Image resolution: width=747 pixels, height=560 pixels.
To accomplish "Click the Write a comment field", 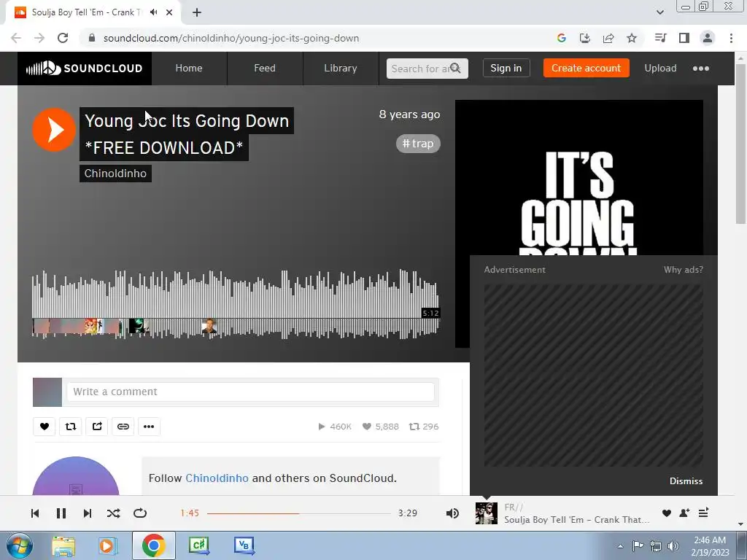I will [251, 392].
